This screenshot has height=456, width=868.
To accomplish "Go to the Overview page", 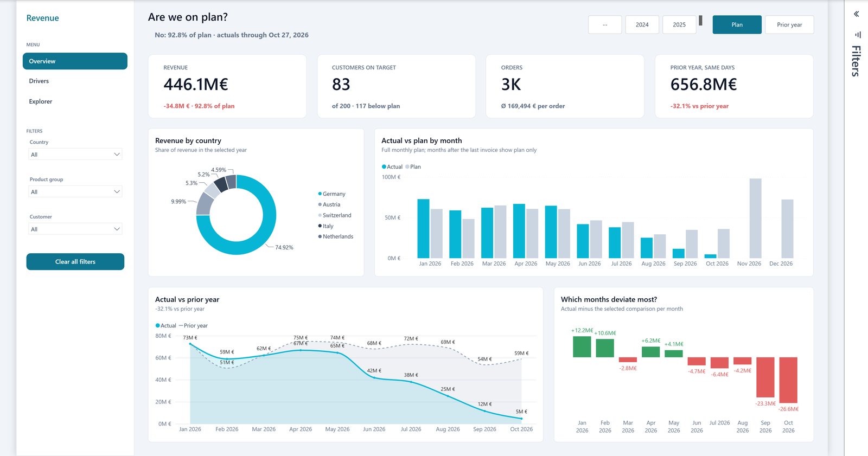I will click(75, 61).
